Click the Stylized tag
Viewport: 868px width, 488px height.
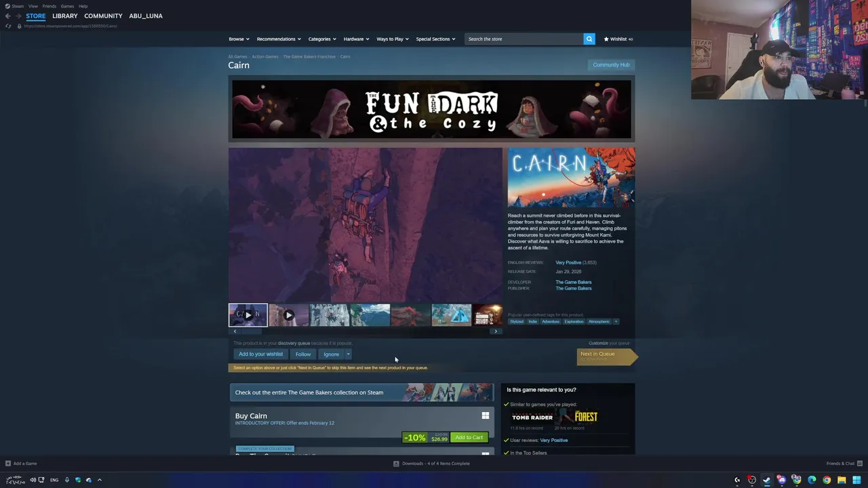point(517,321)
